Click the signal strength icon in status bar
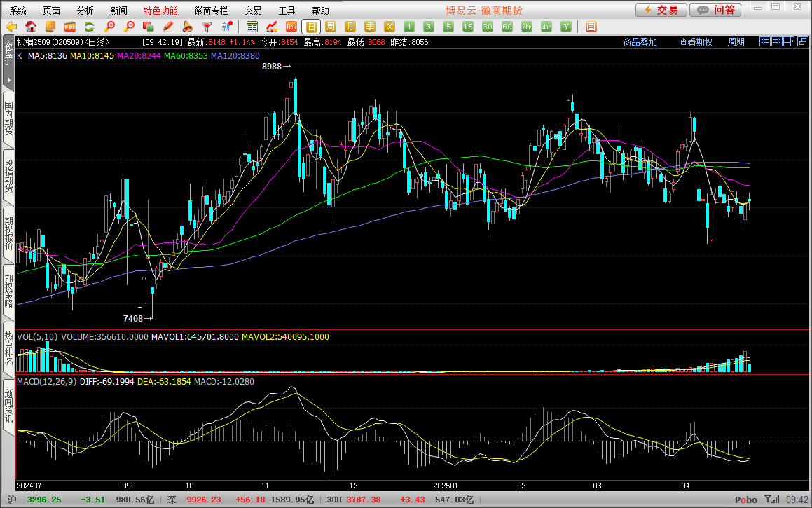Screen dimensions: 812x508 tap(771, 500)
